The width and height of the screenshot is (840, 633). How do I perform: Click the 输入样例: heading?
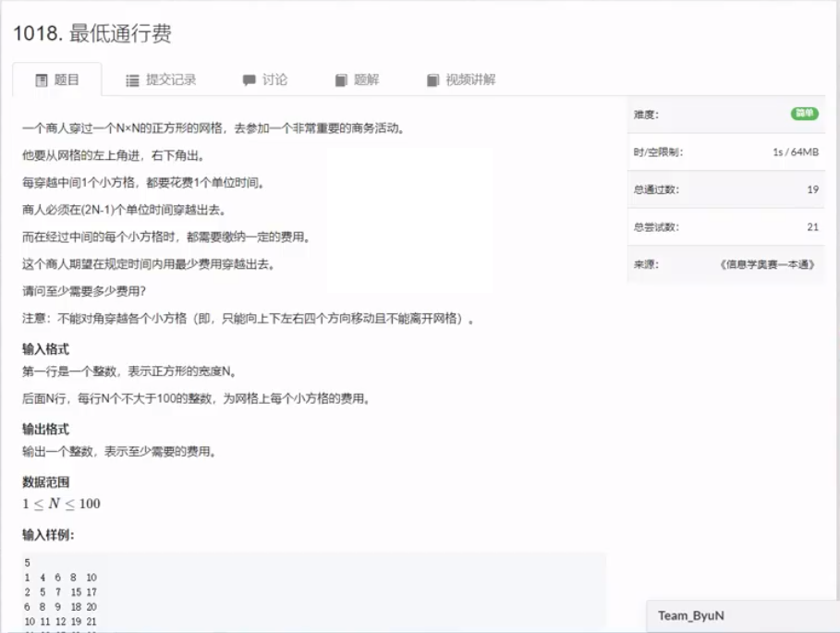tap(48, 535)
